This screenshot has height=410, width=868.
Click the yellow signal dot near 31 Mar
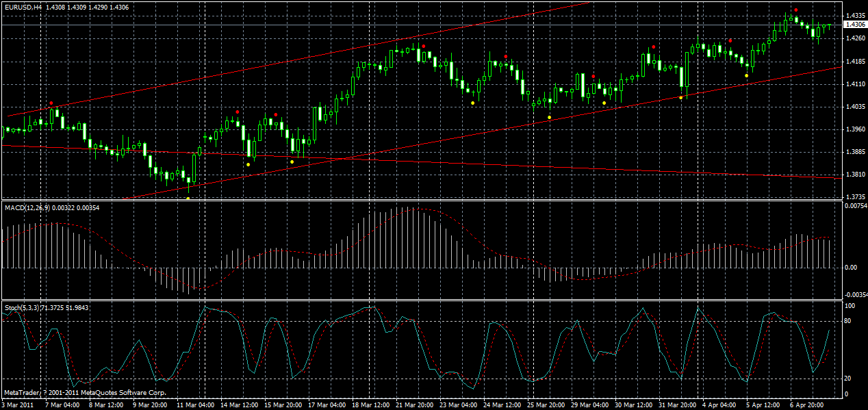681,98
